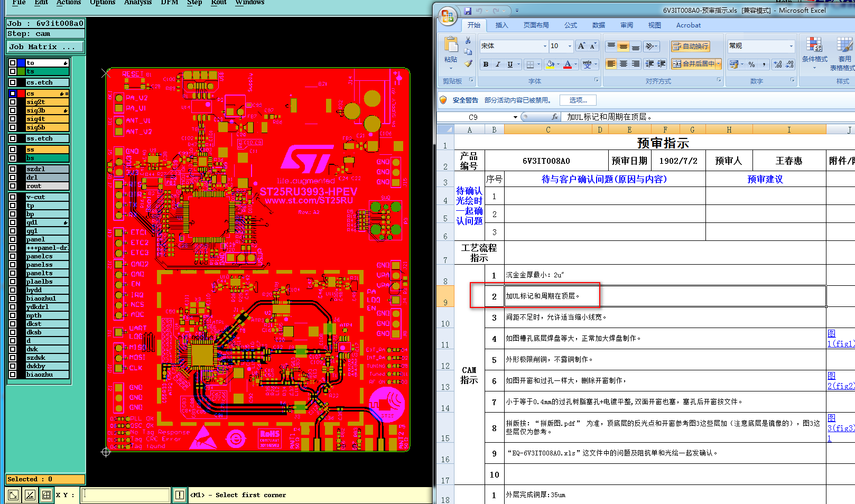This screenshot has height=504, width=855.
Task: Expand the font color dropdown arrow
Action: 575,64
